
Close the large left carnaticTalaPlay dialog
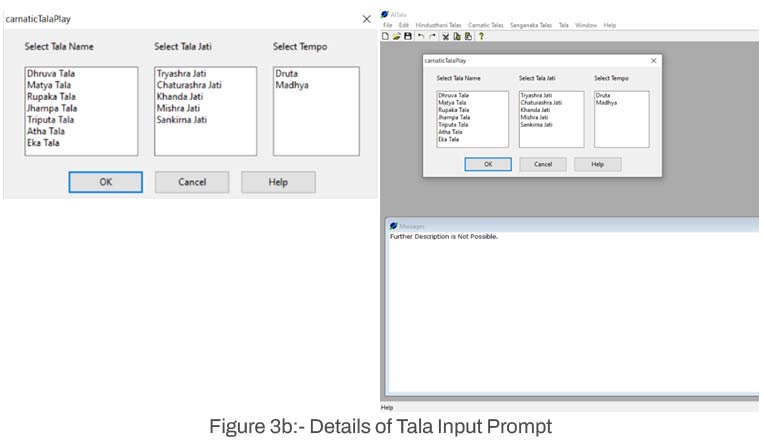pyautogui.click(x=366, y=19)
